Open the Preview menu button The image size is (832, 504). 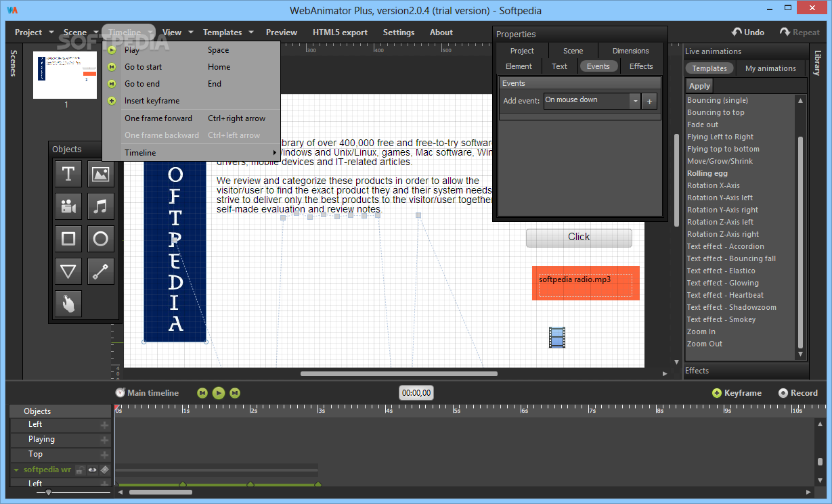pyautogui.click(x=282, y=32)
